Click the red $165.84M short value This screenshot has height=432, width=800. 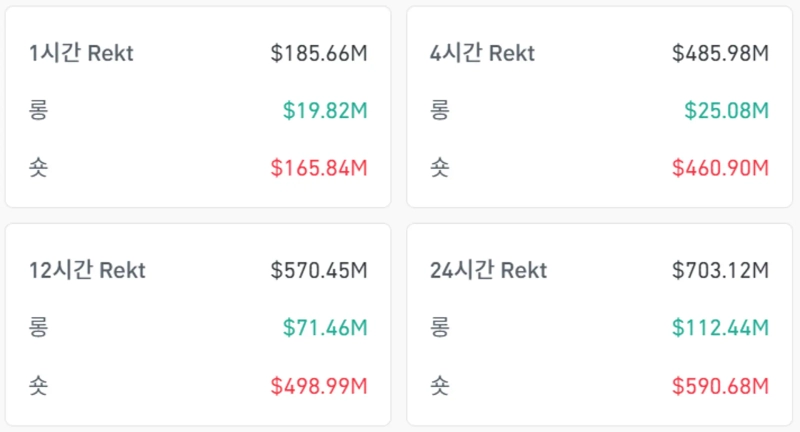point(319,167)
